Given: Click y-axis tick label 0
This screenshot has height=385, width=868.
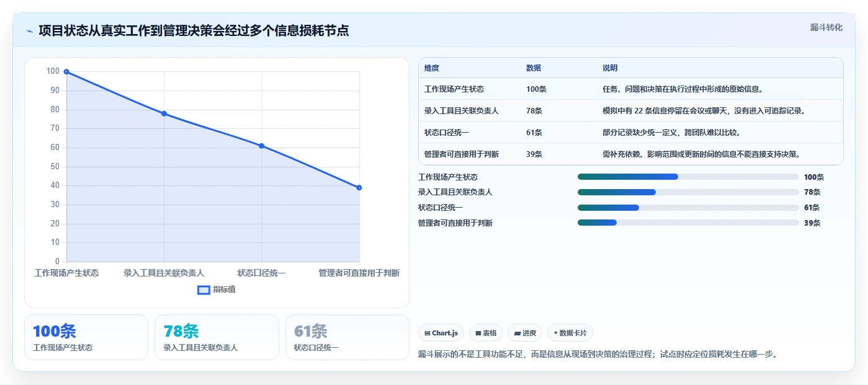Looking at the screenshot, I should pyautogui.click(x=57, y=262).
